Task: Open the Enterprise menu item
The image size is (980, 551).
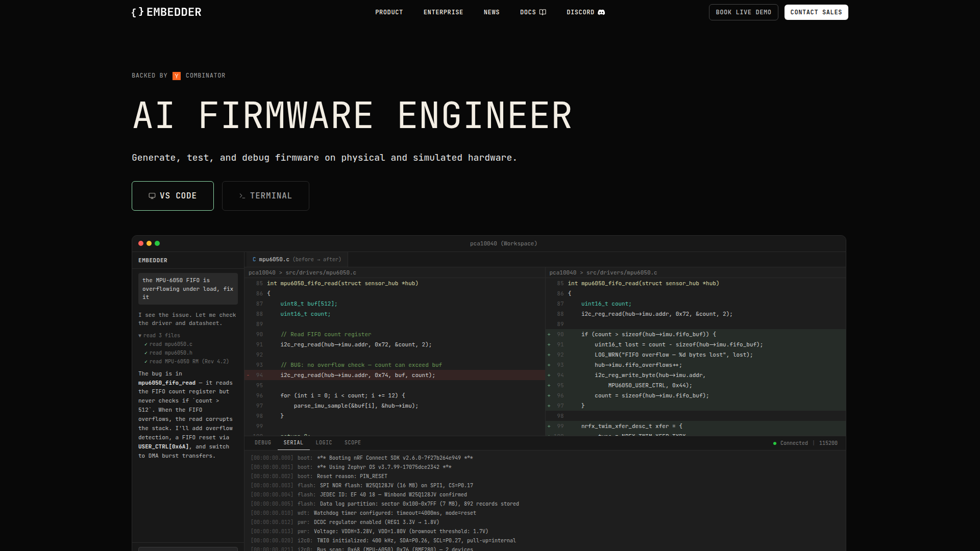Action: 443,12
